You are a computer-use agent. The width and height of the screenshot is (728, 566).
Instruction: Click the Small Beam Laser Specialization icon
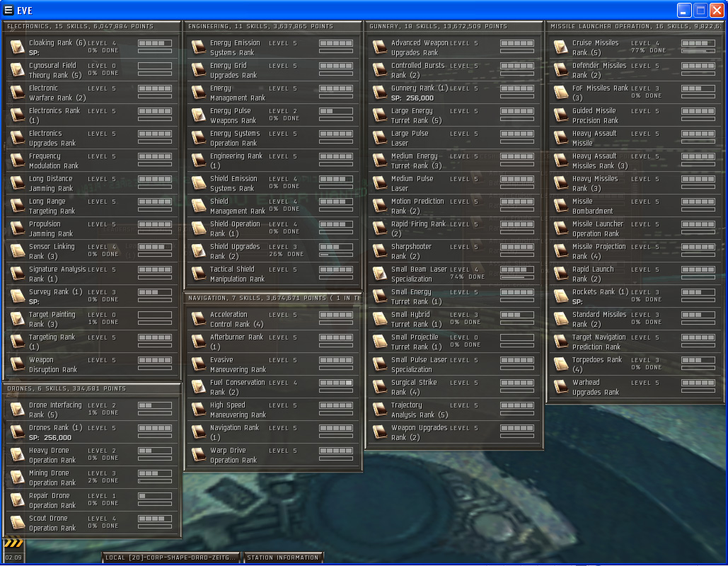click(379, 274)
